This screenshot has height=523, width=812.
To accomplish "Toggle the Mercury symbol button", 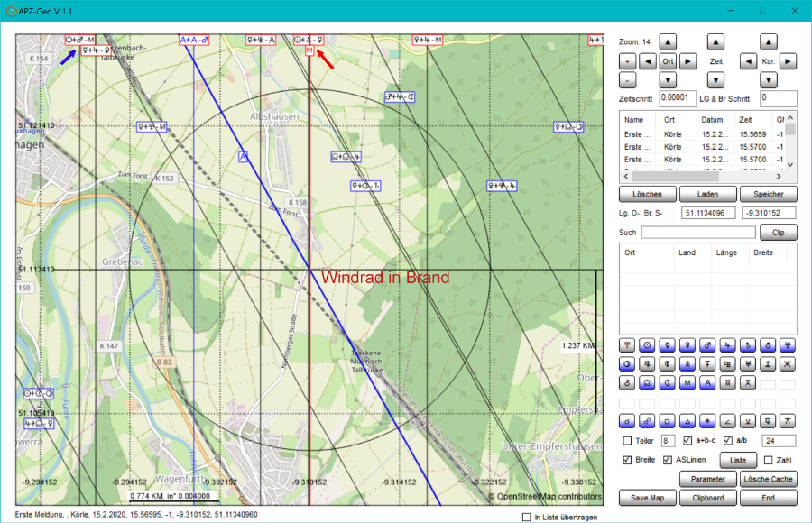I will click(668, 345).
